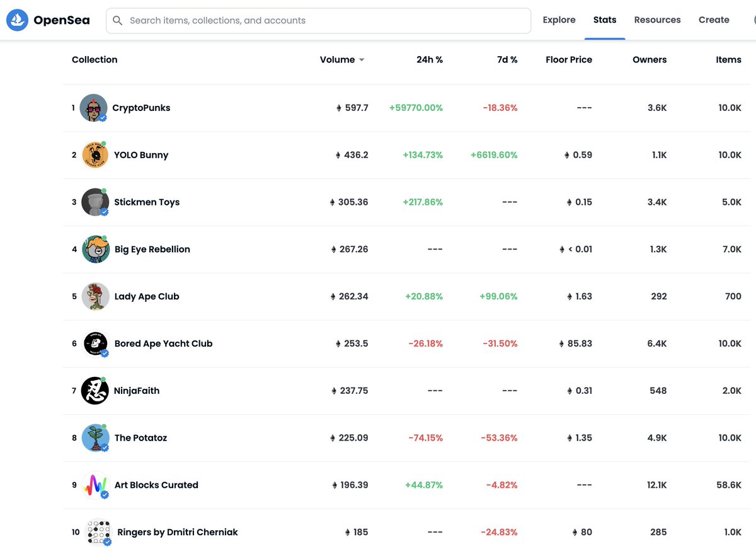Click the Ethereum icon beside volume 237.75
756x554 pixels.
point(334,391)
